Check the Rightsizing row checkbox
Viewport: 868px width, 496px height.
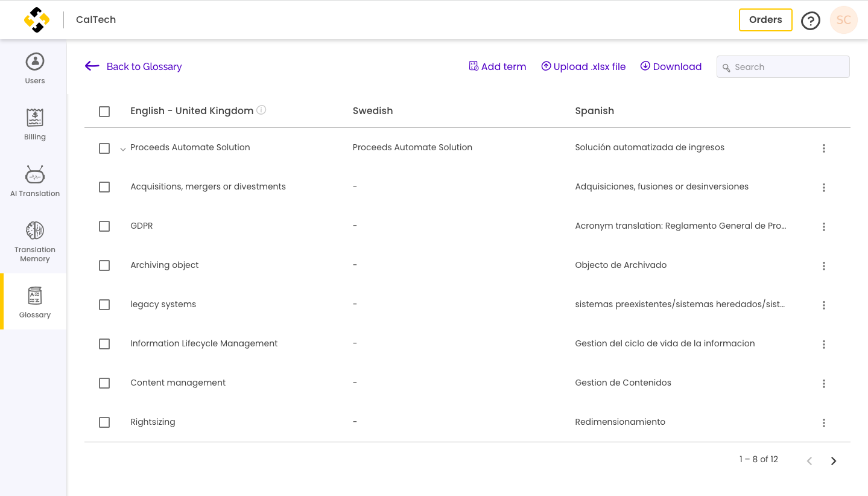click(x=104, y=422)
